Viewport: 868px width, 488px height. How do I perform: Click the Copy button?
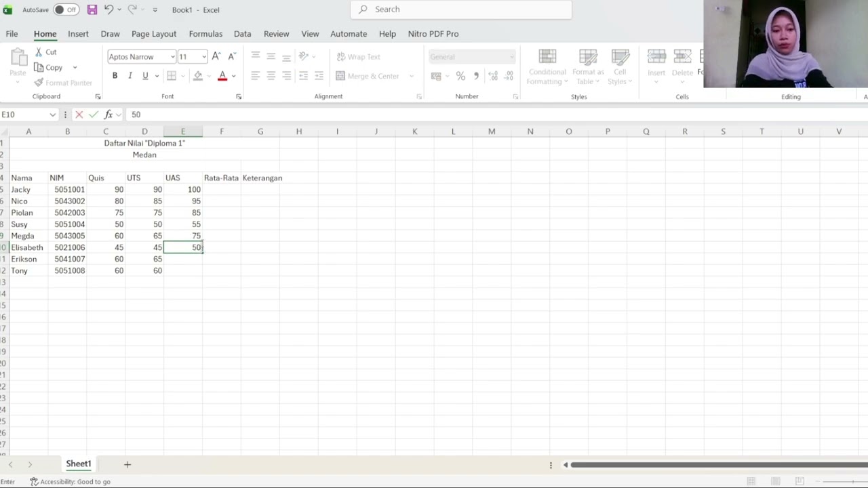pos(48,68)
